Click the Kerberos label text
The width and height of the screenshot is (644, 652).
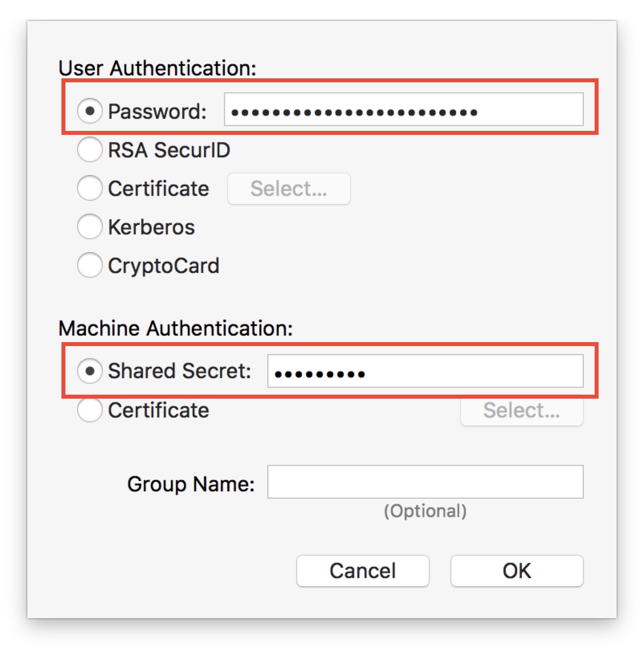click(x=151, y=226)
